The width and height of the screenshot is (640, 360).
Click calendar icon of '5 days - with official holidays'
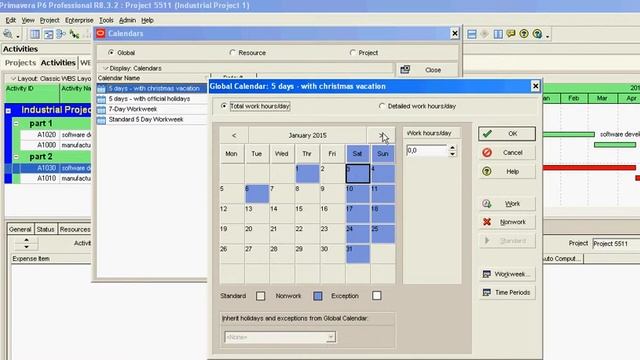click(x=101, y=99)
